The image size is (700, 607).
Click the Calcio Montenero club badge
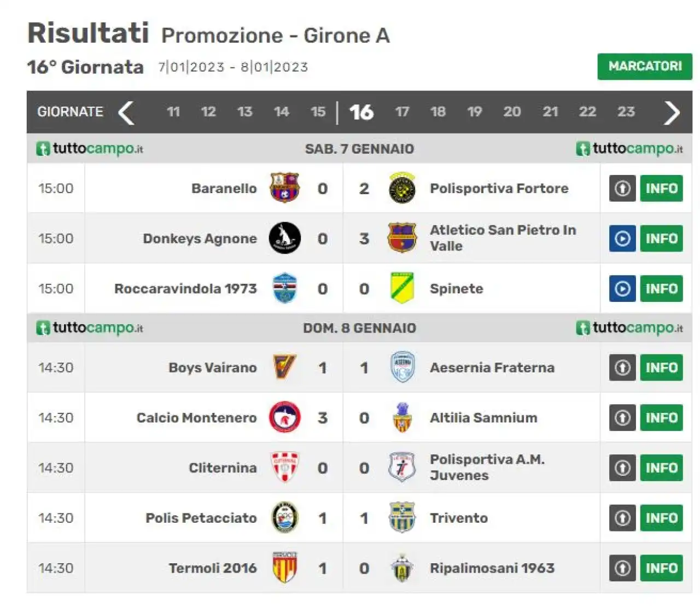point(284,417)
